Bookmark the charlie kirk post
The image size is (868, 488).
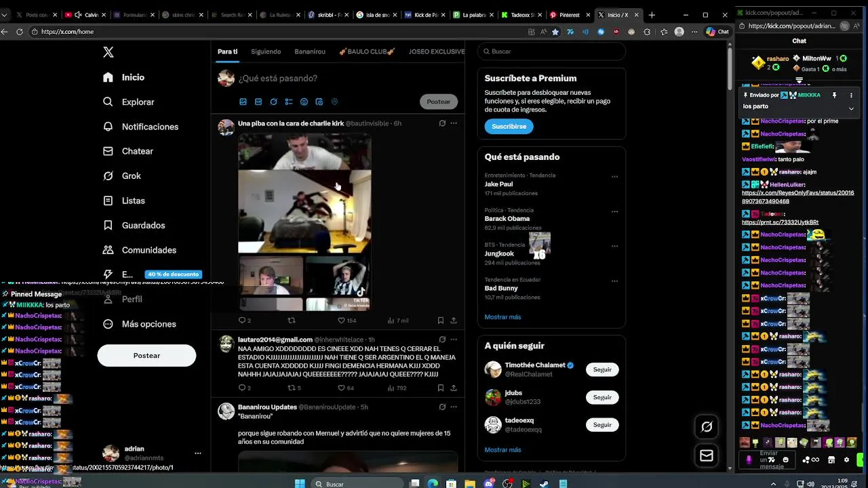440,321
